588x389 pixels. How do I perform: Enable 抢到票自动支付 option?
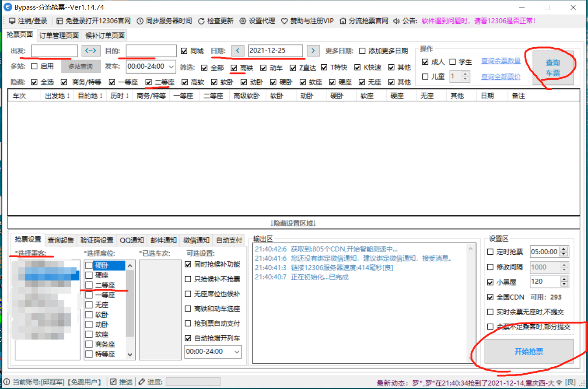tap(188, 324)
